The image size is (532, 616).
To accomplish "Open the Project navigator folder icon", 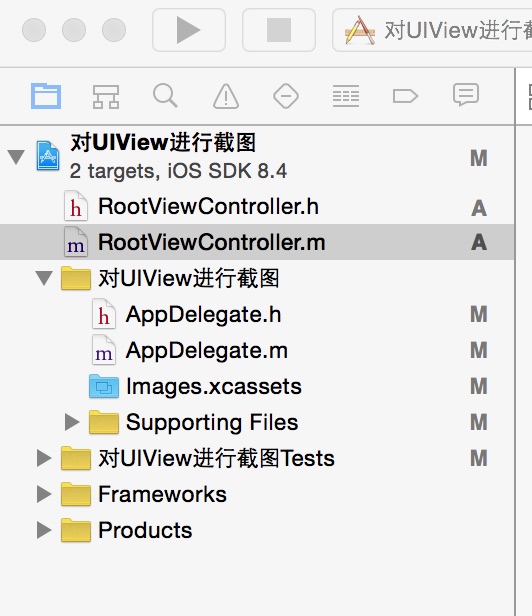I will coord(46,96).
